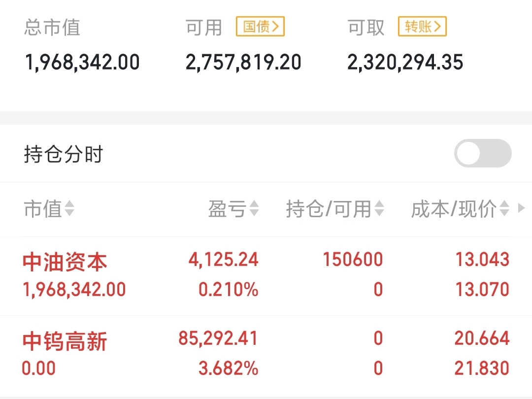532x399 pixels.
Task: Open the 中油资本 holding row
Action: coord(266,275)
